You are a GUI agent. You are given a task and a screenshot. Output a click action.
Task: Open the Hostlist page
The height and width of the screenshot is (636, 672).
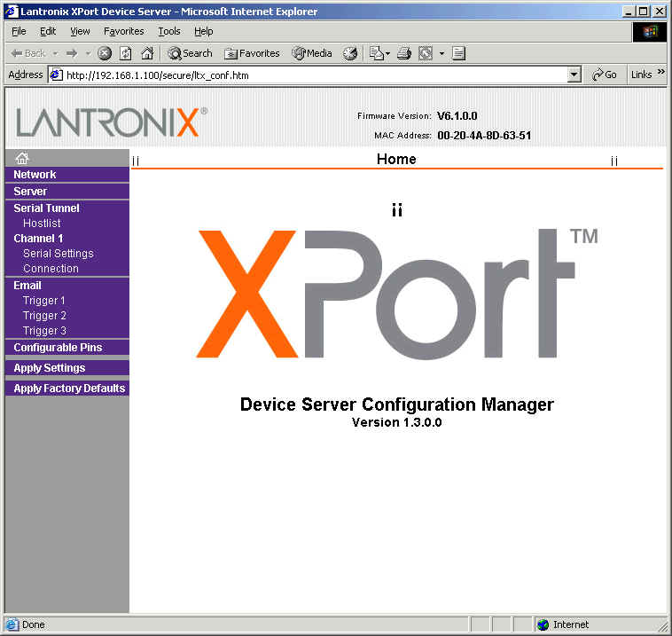click(42, 223)
